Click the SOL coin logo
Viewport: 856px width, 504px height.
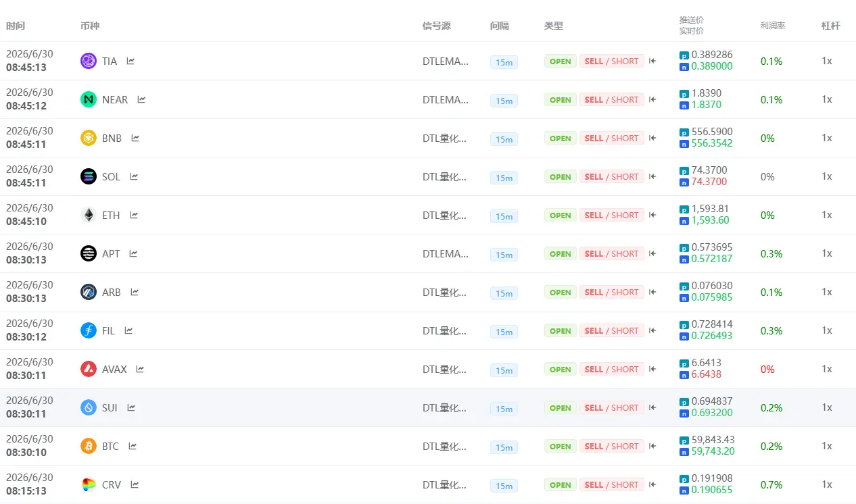click(89, 176)
